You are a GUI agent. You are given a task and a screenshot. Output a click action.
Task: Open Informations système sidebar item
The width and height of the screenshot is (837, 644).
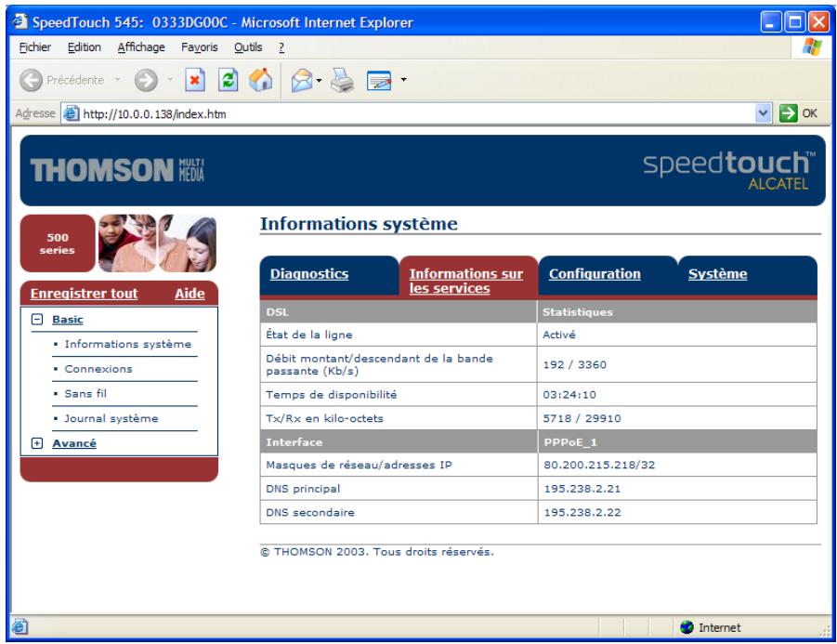click(127, 344)
